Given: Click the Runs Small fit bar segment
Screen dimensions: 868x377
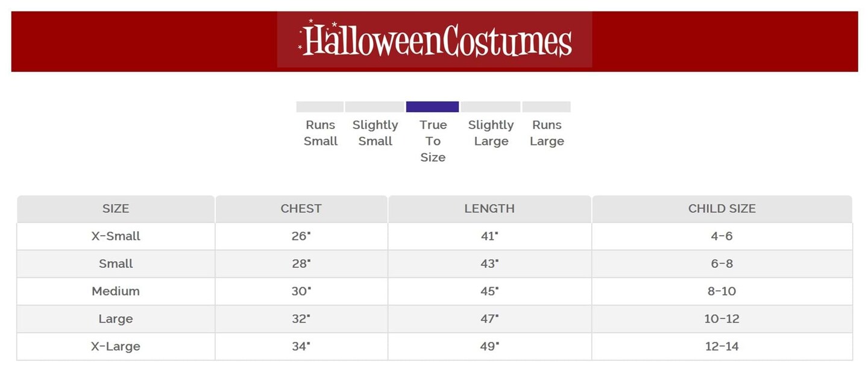Looking at the screenshot, I should pyautogui.click(x=320, y=107).
